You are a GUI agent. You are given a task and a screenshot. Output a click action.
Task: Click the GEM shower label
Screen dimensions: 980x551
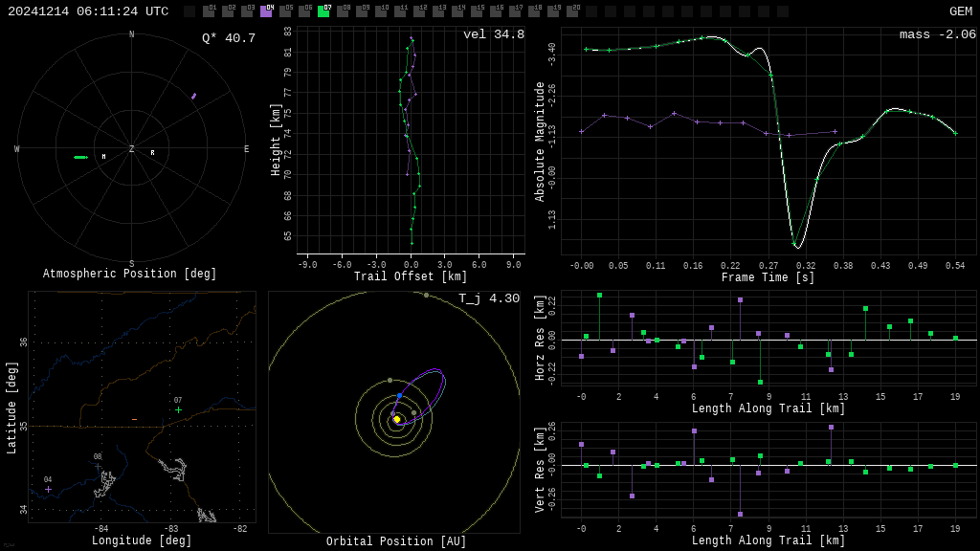pyautogui.click(x=960, y=11)
